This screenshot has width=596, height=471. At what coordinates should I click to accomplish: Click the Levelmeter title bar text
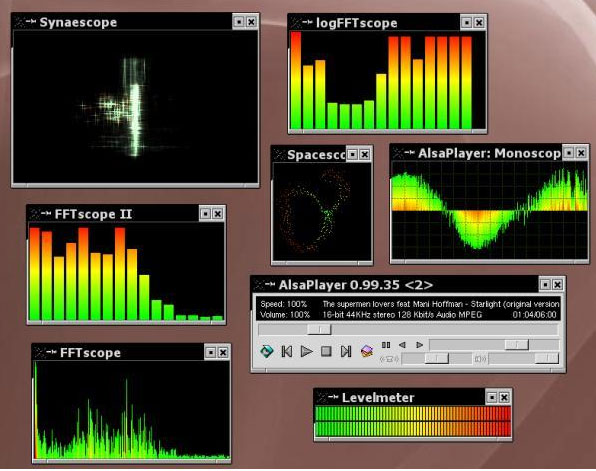pos(378,398)
